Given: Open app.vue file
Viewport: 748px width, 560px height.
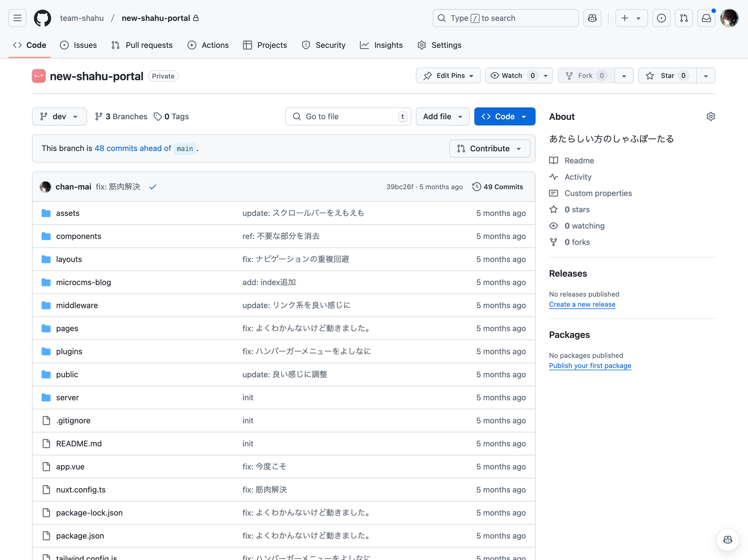Looking at the screenshot, I should 70,467.
